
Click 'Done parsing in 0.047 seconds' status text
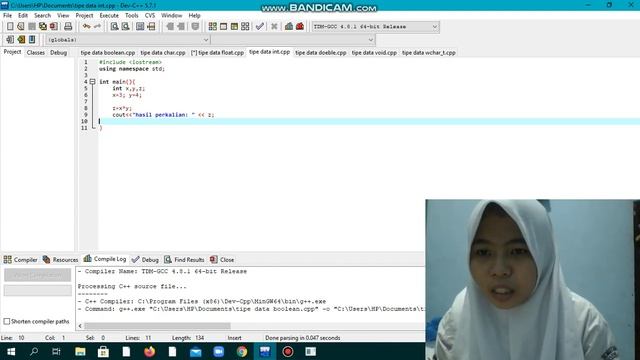[x=302, y=338]
